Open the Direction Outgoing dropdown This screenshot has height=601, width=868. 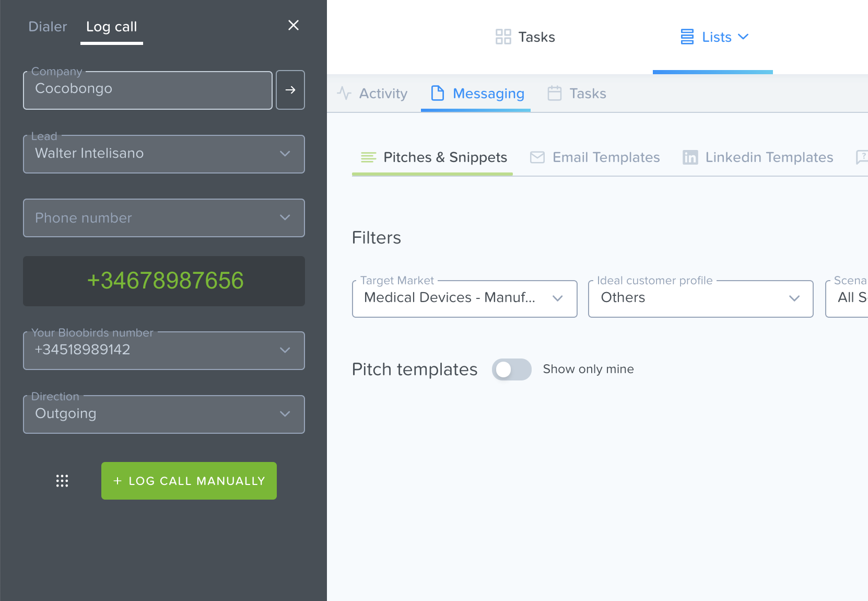164,414
